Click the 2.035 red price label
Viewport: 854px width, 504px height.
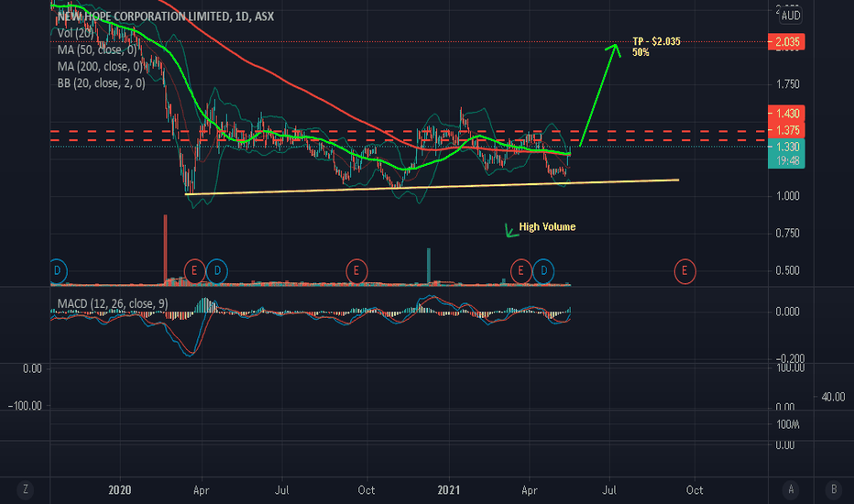point(786,42)
